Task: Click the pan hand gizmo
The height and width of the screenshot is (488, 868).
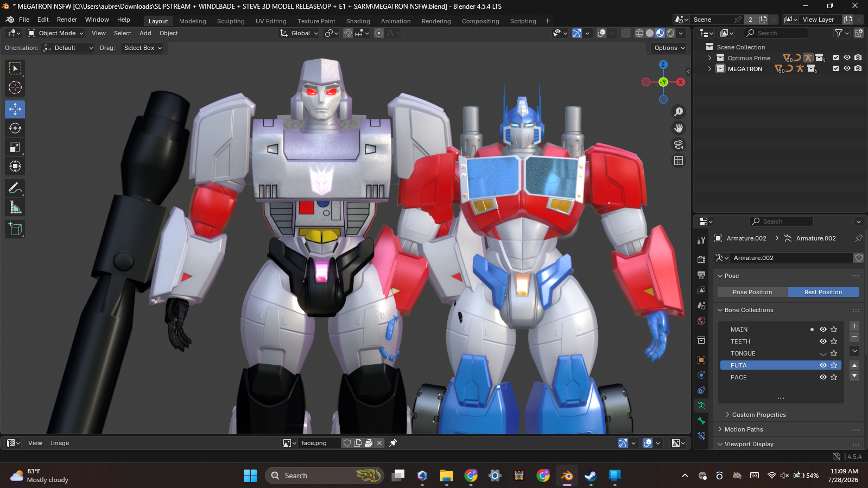Action: (679, 128)
